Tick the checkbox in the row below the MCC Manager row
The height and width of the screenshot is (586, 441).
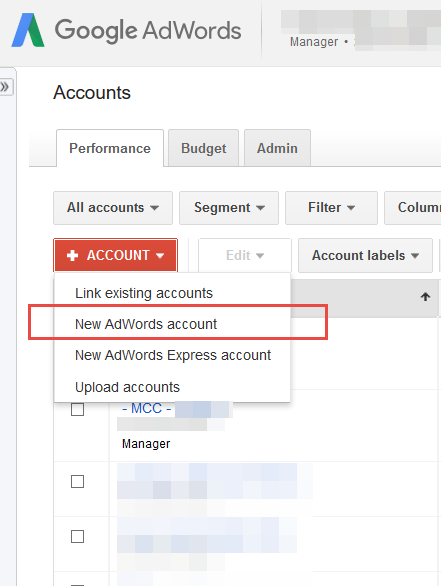[77, 482]
